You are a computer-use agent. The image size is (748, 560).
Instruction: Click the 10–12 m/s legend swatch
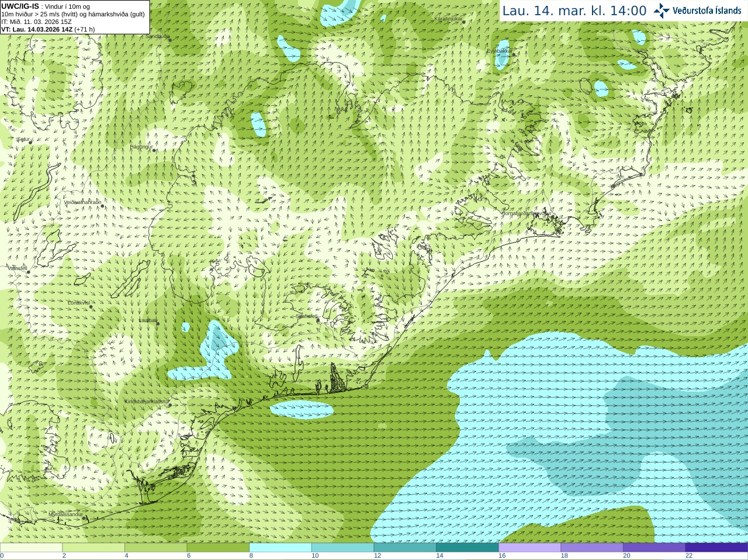point(342,548)
